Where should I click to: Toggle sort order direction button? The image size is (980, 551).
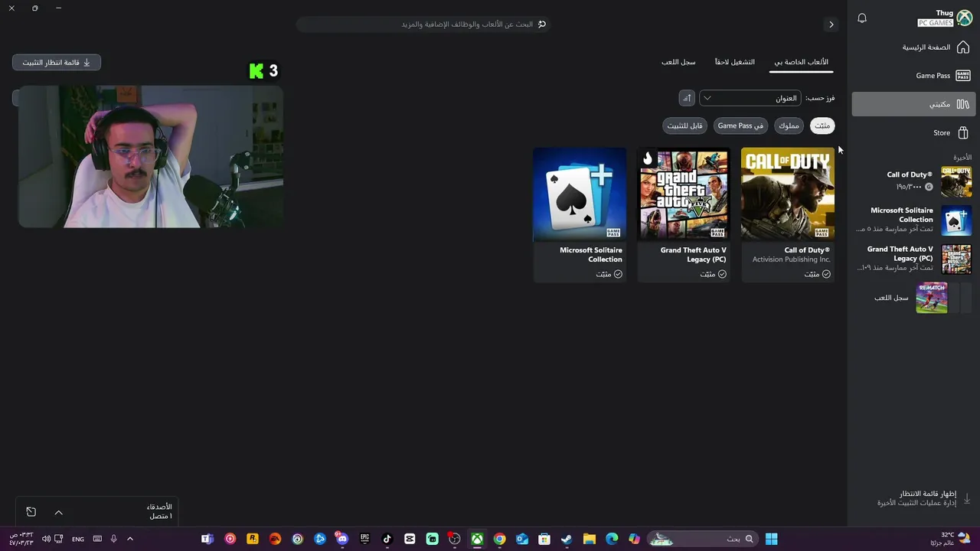click(687, 98)
